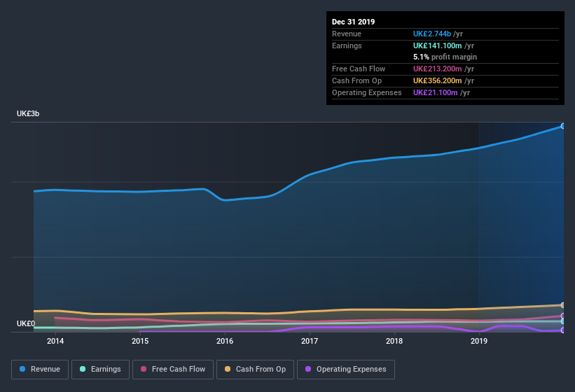Toggle the Operating Expenses legend button
Viewport: 575px width, 392px height.
(346, 370)
